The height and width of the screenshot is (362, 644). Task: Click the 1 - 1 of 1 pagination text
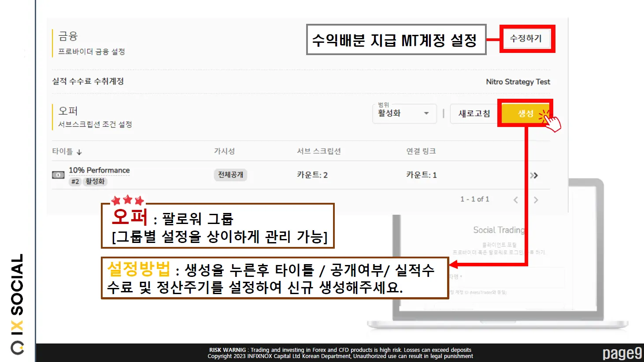[474, 199]
